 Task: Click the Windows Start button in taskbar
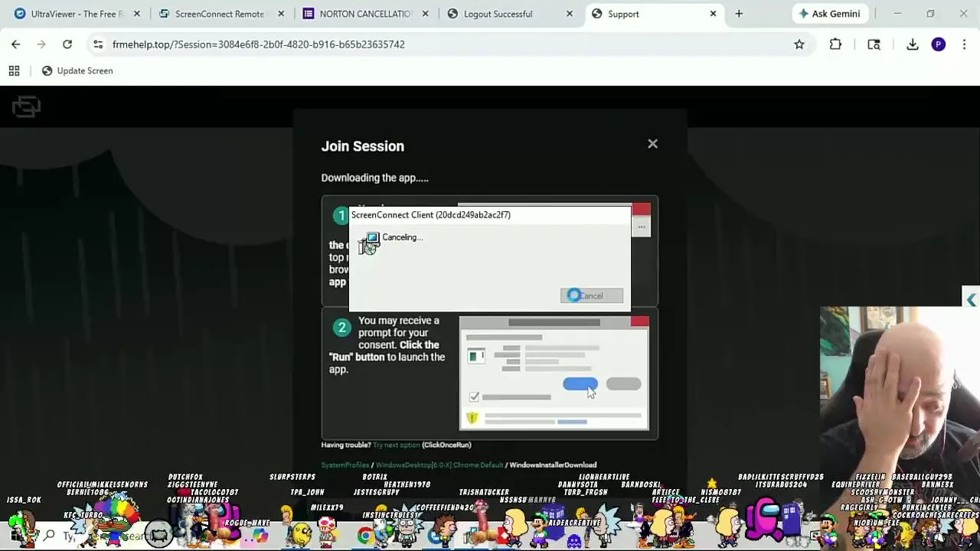pyautogui.click(x=15, y=536)
